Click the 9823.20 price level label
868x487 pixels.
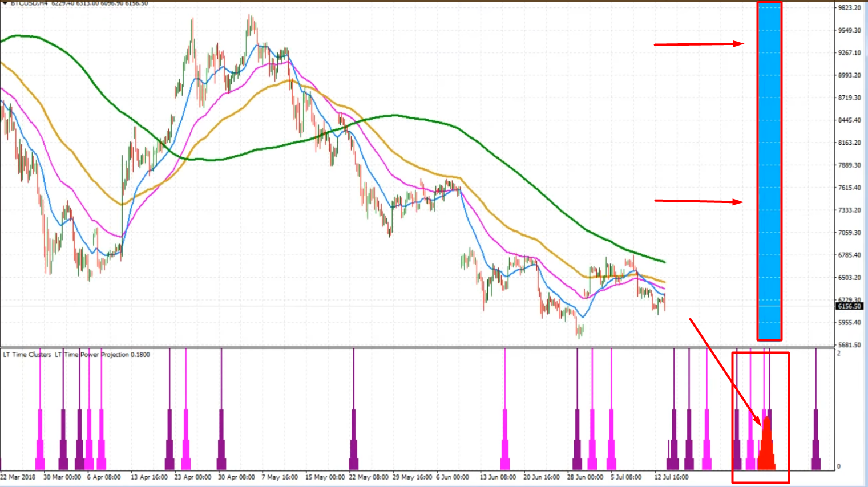tap(849, 8)
